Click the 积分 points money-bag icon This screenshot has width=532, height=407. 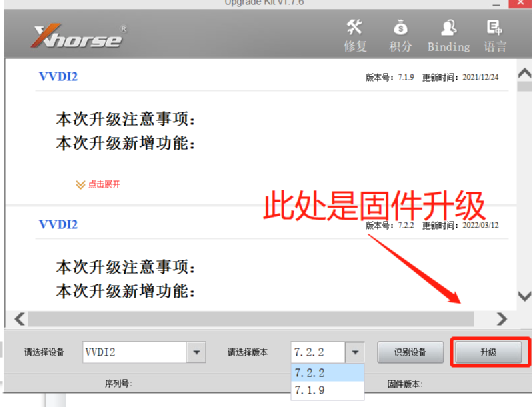point(400,28)
